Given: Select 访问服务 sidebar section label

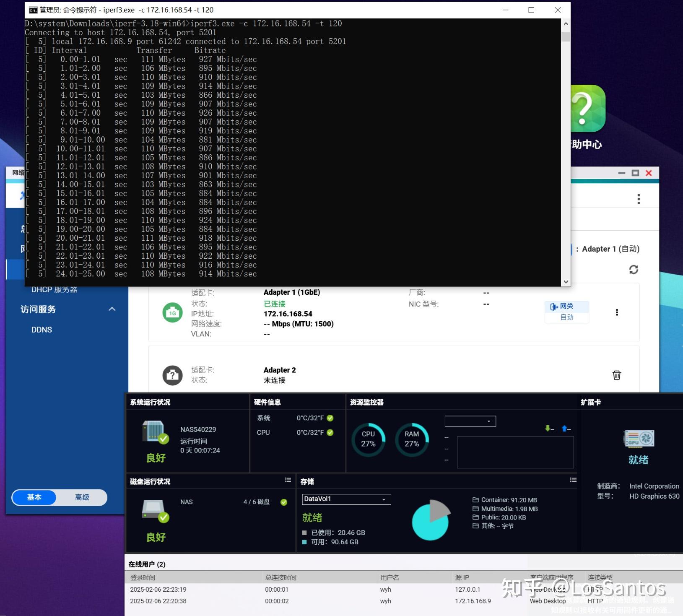Looking at the screenshot, I should click(x=38, y=309).
